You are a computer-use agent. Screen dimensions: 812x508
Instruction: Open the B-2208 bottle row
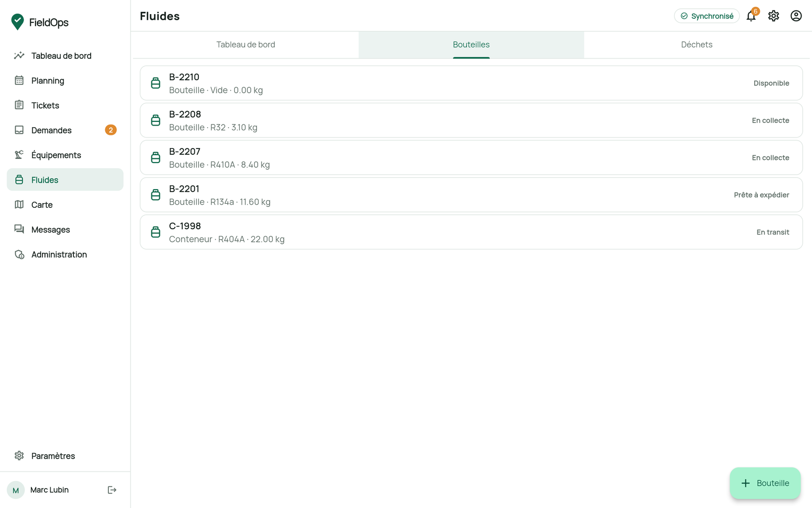471,120
